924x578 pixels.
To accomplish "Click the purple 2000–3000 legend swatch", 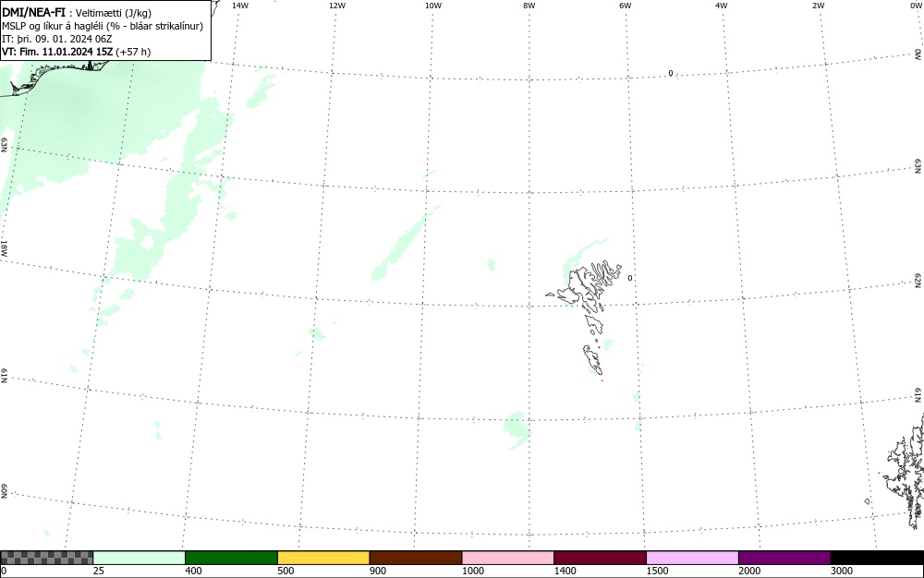I will 784,558.
